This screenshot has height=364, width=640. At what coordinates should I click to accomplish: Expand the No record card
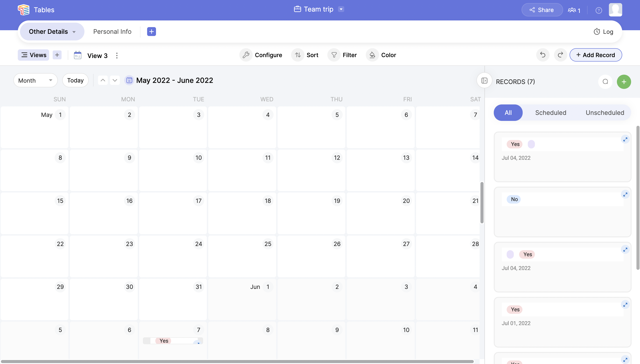pyautogui.click(x=625, y=194)
